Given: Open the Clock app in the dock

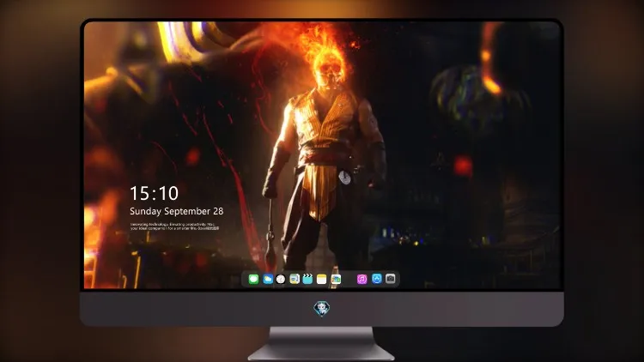Looking at the screenshot, I should (x=281, y=279).
